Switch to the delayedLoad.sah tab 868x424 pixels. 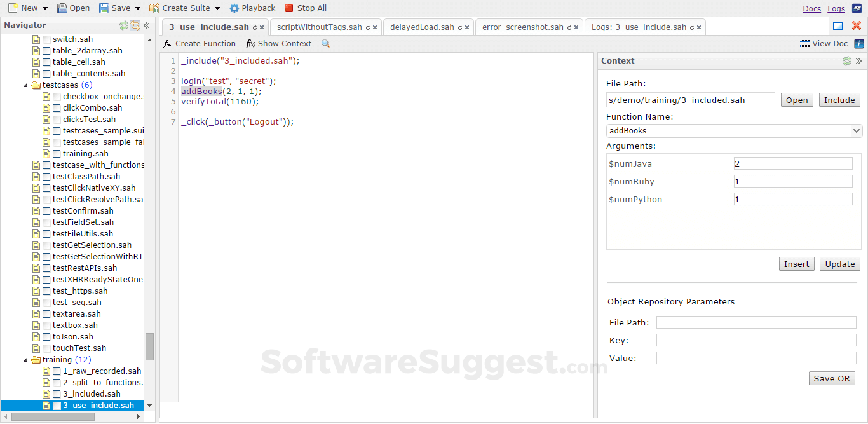pyautogui.click(x=422, y=27)
